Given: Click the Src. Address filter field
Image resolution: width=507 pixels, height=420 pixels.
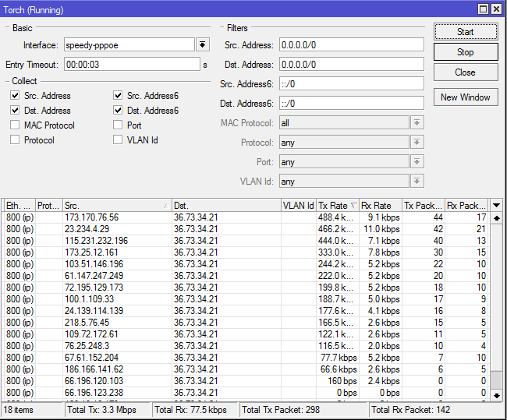Looking at the screenshot, I should pyautogui.click(x=350, y=45).
